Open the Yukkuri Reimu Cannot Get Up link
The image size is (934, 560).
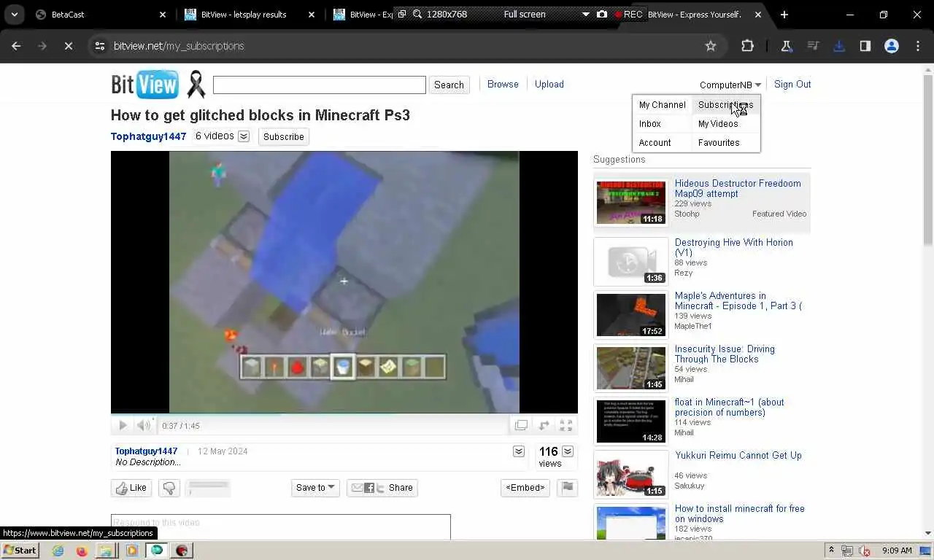(738, 455)
